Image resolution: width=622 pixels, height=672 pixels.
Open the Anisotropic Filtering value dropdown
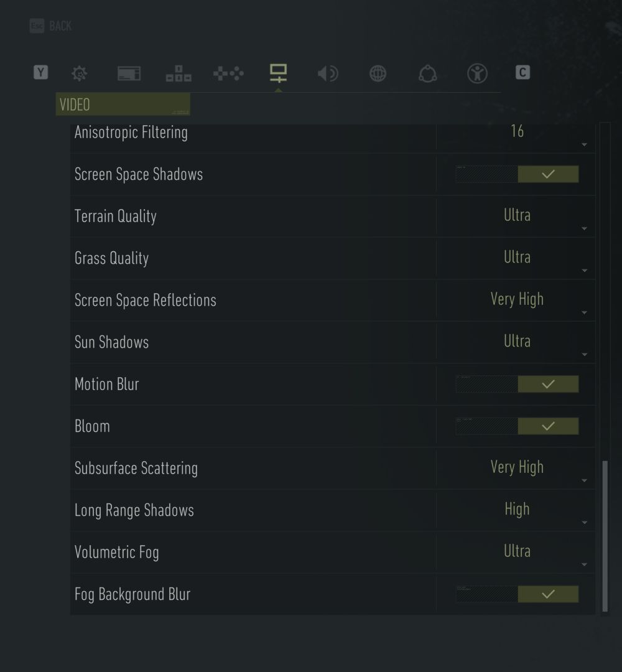coord(517,133)
